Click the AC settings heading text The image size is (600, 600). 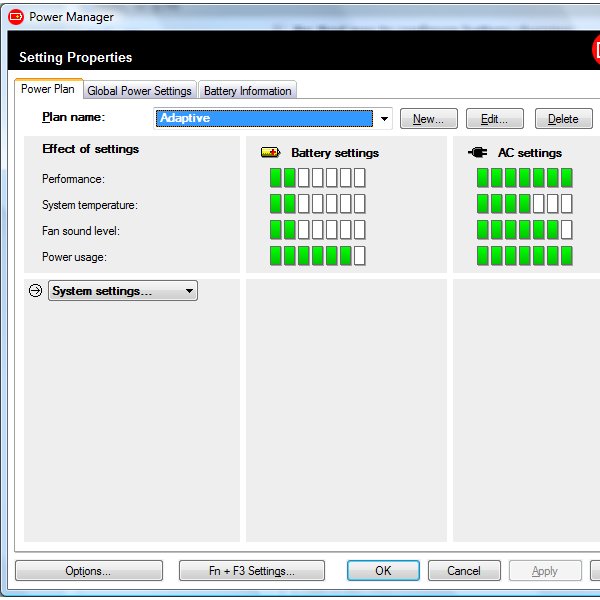tap(530, 153)
